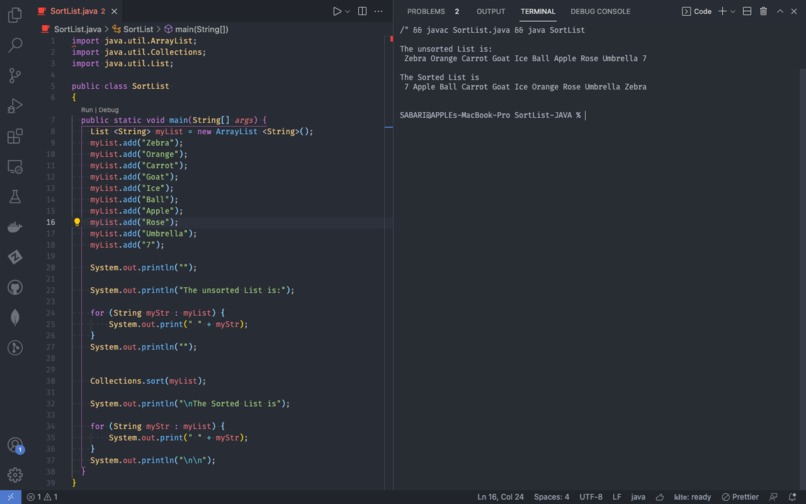Change the encoding via UTF-8
806x504 pixels.
pos(591,497)
